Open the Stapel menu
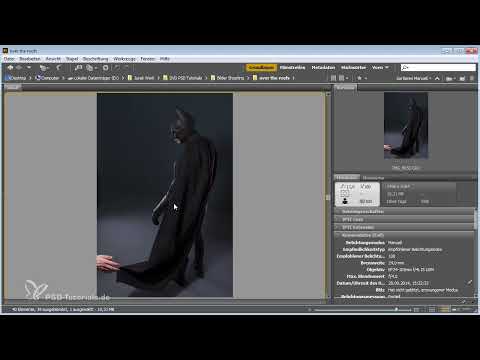Screen dimensions: 480x360 pos(72,59)
